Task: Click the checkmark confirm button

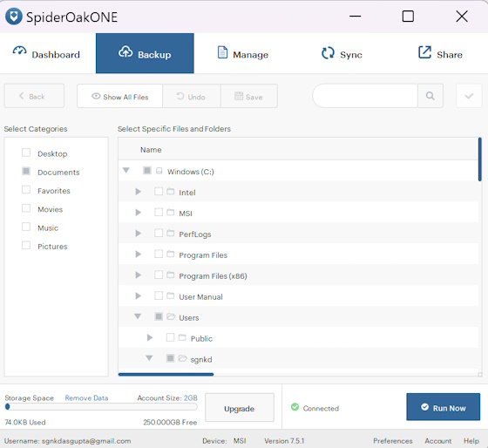Action: (469, 96)
